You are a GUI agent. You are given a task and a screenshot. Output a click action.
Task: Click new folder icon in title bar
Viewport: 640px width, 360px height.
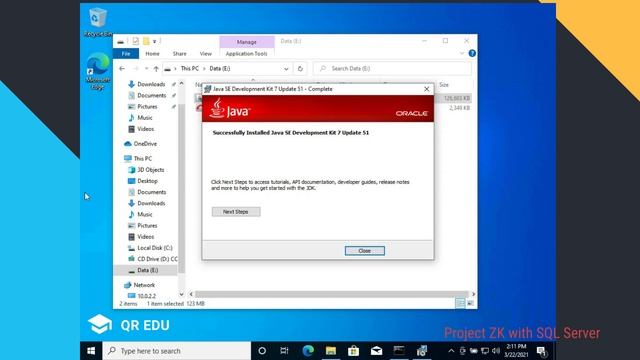tap(146, 41)
